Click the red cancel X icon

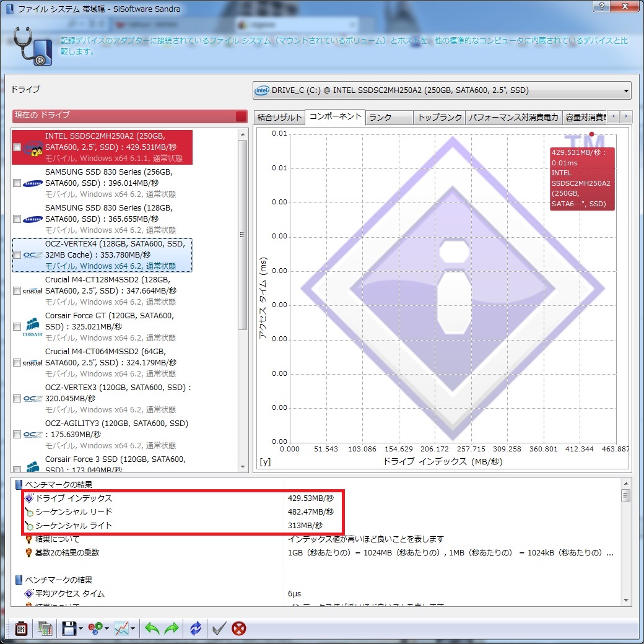[238, 629]
